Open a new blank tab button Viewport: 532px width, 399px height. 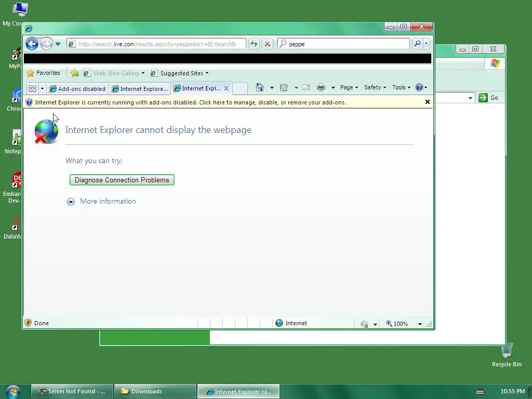click(x=240, y=88)
